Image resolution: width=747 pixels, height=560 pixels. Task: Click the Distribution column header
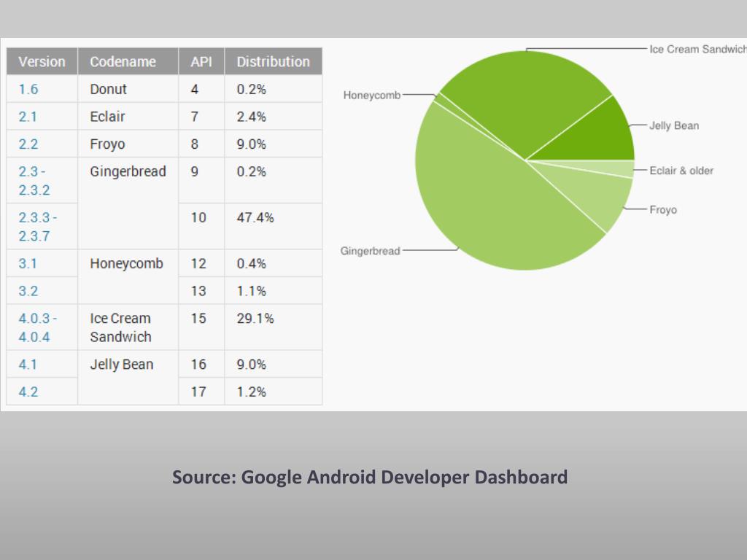tap(274, 61)
